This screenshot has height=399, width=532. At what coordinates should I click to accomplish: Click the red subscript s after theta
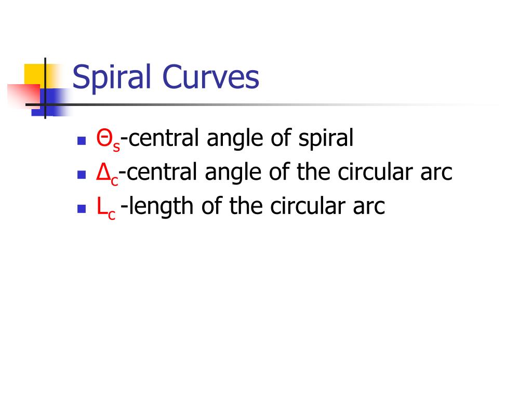pos(116,146)
